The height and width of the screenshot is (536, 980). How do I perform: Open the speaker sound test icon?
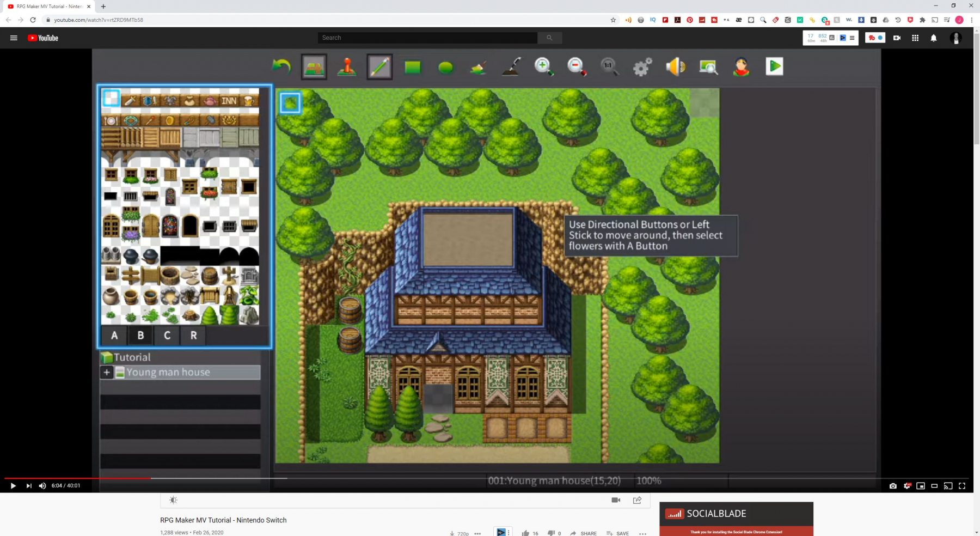(676, 66)
